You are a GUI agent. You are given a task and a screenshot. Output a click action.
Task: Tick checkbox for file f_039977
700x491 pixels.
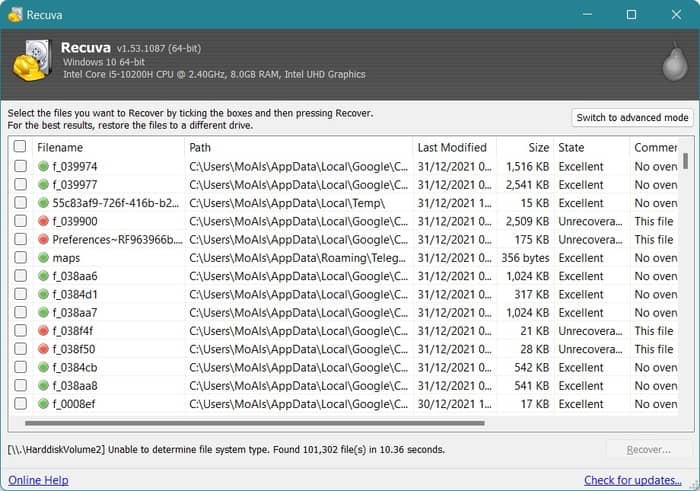20,184
